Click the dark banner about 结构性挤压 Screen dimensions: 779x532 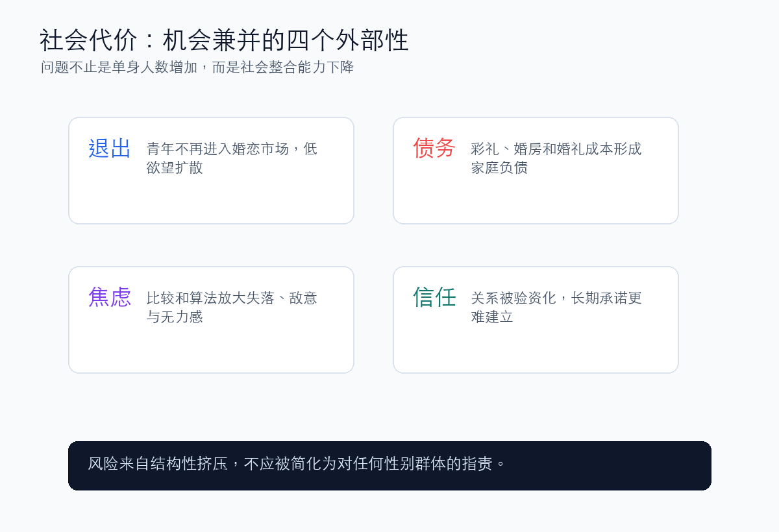[x=389, y=466]
